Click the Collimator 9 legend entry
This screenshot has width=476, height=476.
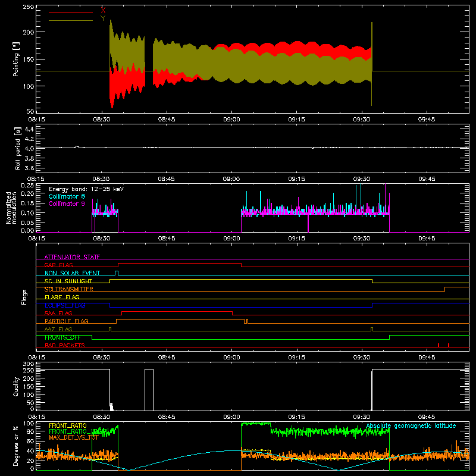coord(67,203)
